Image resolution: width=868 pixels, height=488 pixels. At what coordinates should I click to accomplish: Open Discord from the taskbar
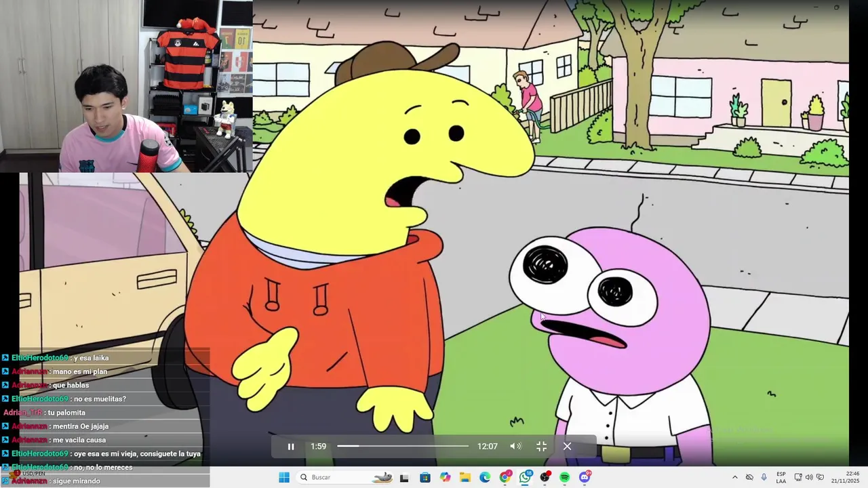tap(585, 478)
